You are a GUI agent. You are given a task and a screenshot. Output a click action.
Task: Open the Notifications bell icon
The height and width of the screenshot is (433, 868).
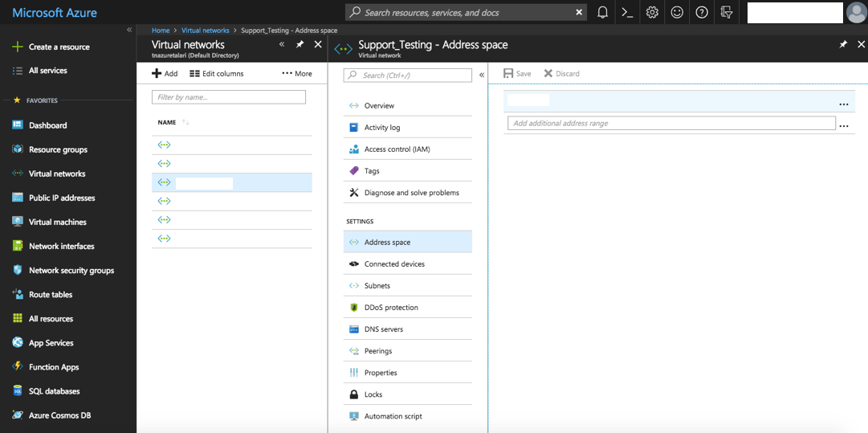603,12
